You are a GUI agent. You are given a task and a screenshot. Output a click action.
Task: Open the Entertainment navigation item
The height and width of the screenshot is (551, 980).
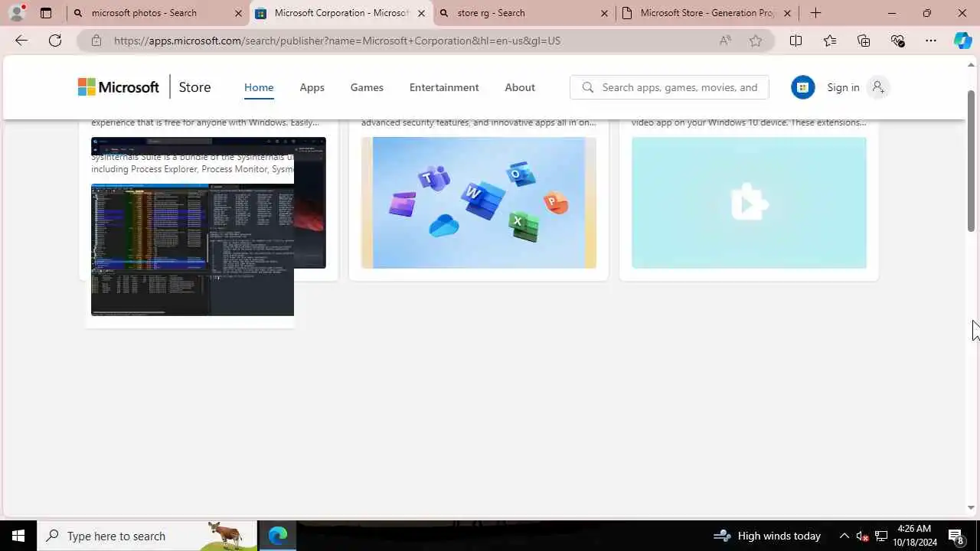(x=444, y=87)
